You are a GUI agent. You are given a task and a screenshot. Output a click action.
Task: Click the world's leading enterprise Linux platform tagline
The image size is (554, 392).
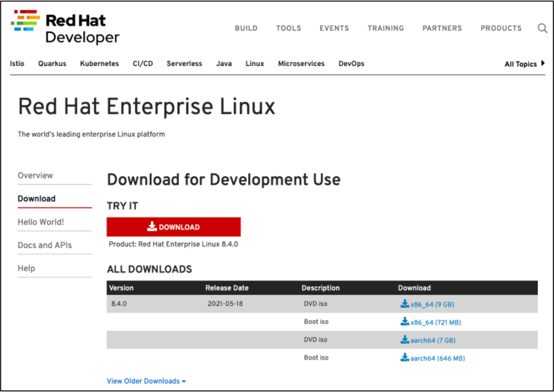coord(91,134)
